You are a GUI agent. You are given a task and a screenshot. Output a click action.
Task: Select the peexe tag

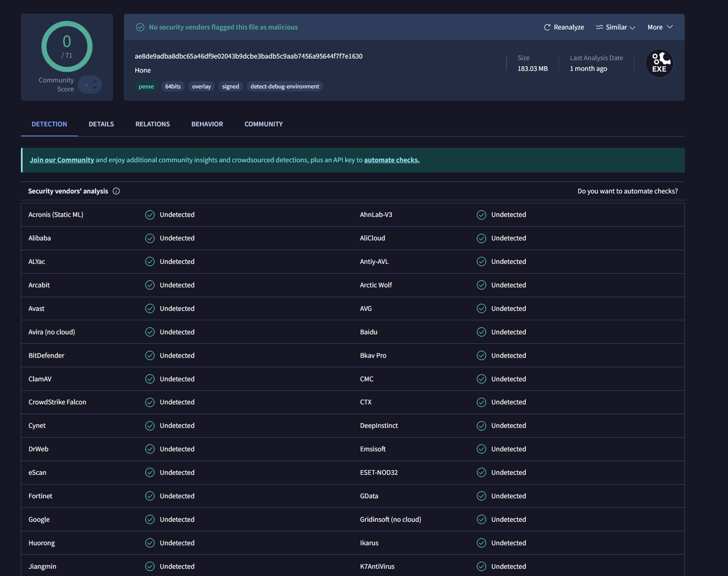pyautogui.click(x=146, y=86)
